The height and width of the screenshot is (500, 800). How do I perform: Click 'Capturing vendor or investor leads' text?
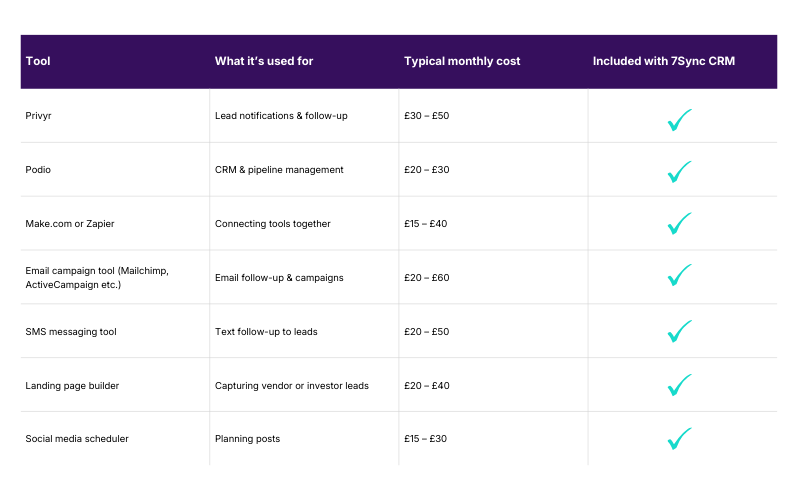tap(292, 385)
